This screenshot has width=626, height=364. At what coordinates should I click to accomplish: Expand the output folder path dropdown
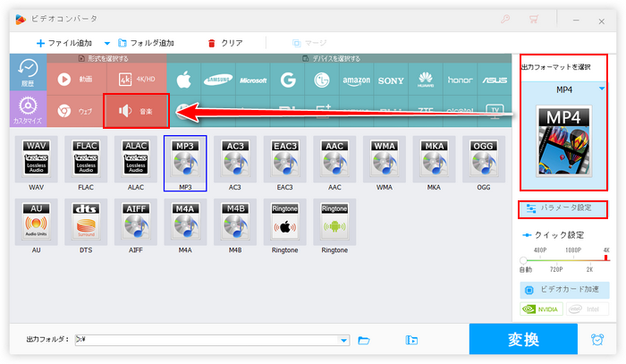(x=344, y=340)
